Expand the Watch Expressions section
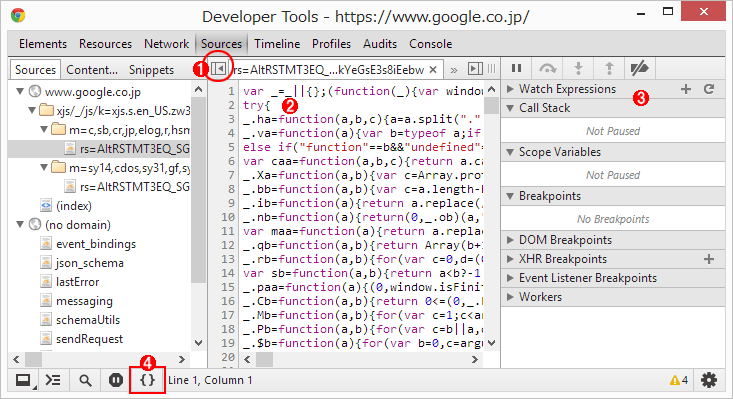 510,89
